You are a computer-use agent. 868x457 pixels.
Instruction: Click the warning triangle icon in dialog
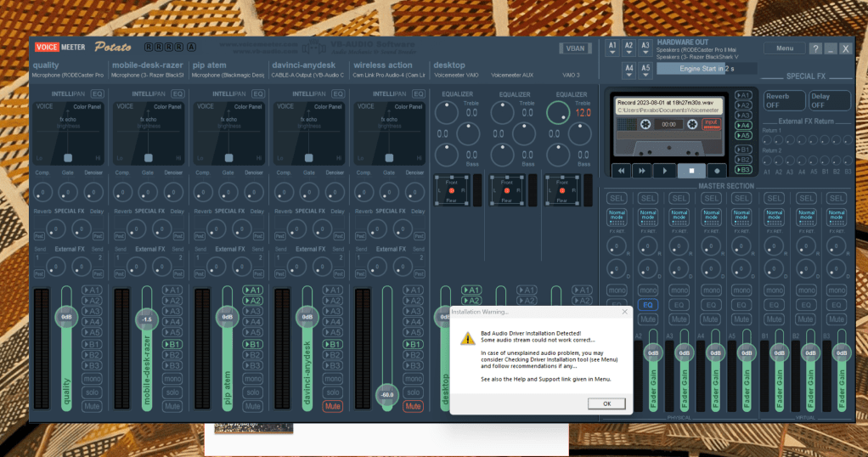click(x=468, y=338)
